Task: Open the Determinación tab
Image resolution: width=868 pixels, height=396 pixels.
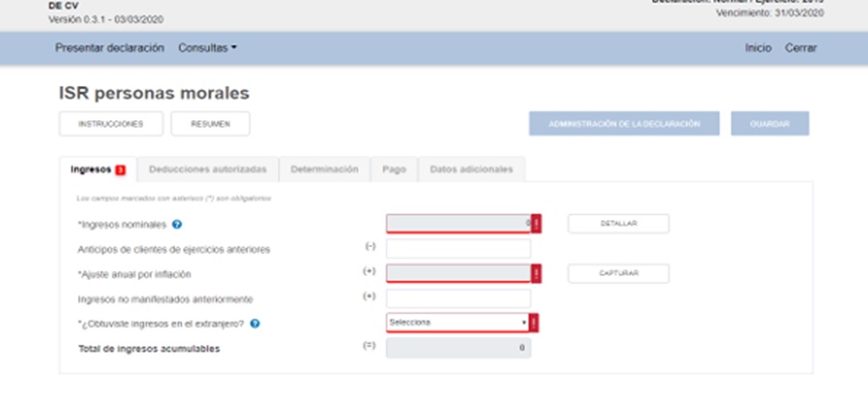Action: (x=325, y=169)
